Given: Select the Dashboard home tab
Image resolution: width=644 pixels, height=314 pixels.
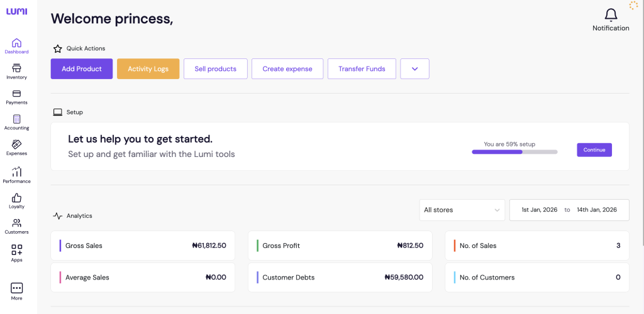Looking at the screenshot, I should 16,43.
